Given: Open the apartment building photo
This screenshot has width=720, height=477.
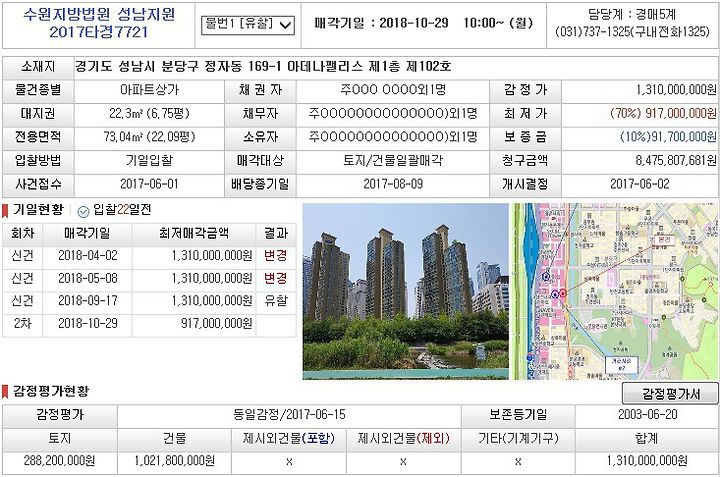Looking at the screenshot, I should [405, 291].
